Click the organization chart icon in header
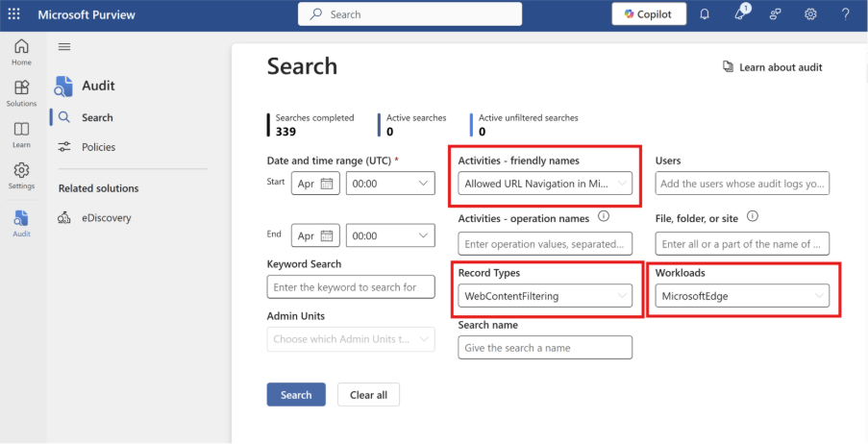This screenshot has height=444, width=868. [x=776, y=14]
